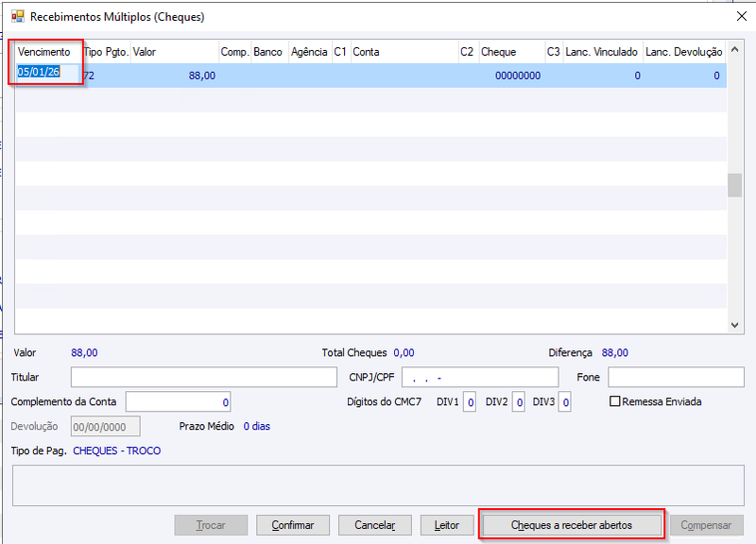Close the Recebimentos Múltiplos window
The image size is (756, 544).
click(x=742, y=16)
